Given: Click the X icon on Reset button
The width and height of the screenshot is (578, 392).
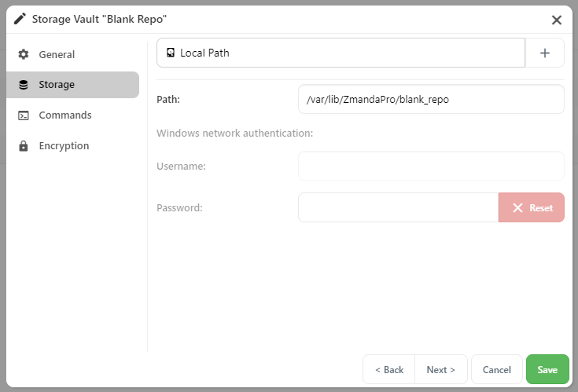Looking at the screenshot, I should point(517,208).
